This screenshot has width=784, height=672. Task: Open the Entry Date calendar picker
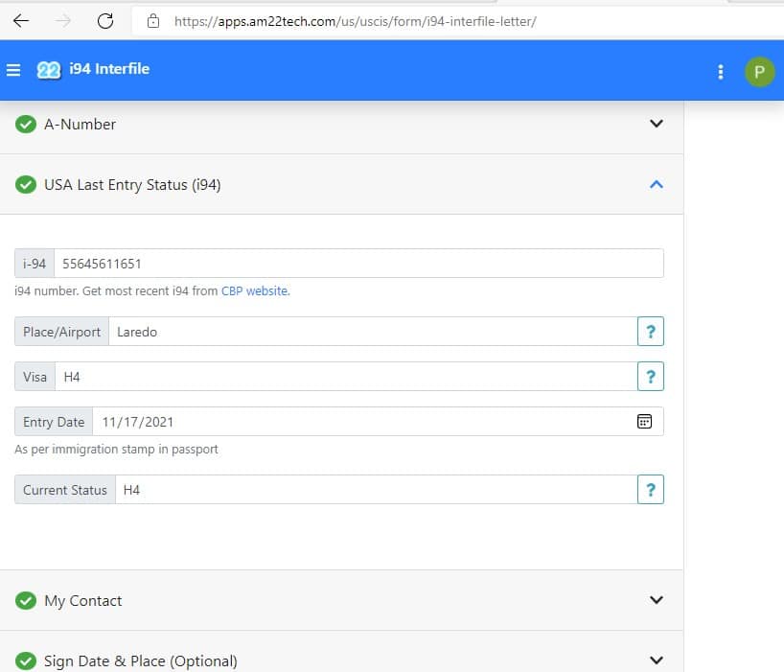point(645,422)
